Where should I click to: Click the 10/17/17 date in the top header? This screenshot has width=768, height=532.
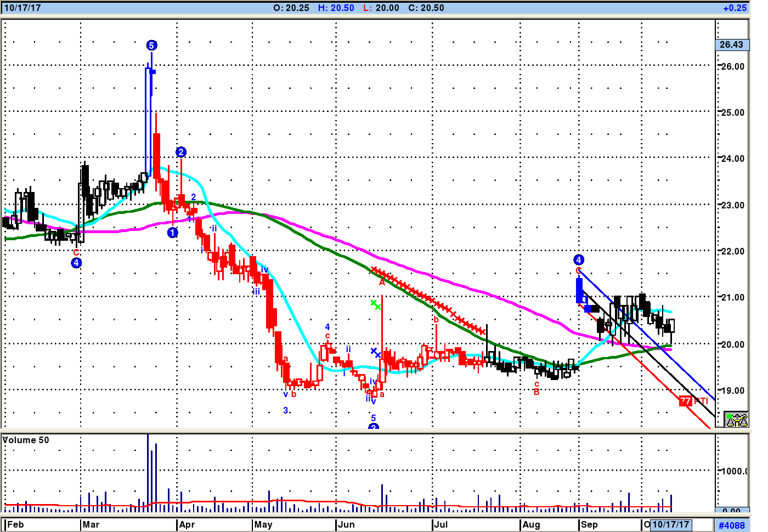tap(22, 8)
